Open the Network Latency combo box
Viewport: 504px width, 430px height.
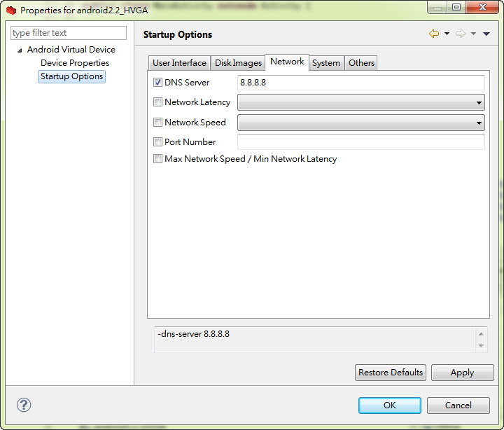click(361, 102)
